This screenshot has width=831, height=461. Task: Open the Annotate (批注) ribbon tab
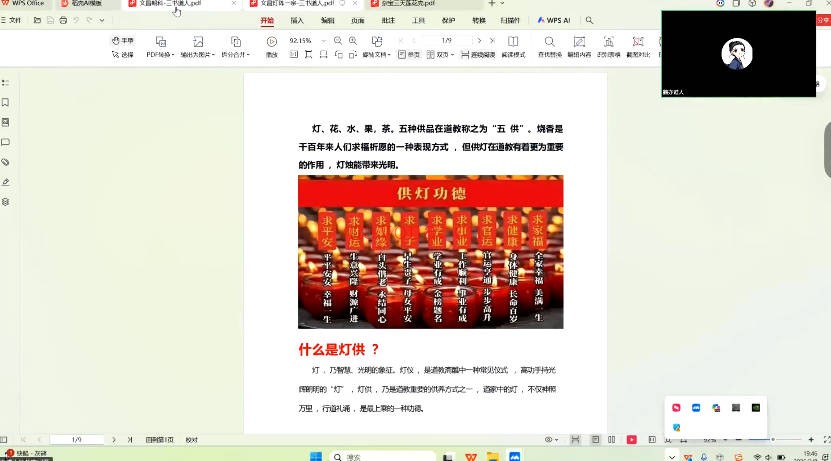pyautogui.click(x=388, y=20)
